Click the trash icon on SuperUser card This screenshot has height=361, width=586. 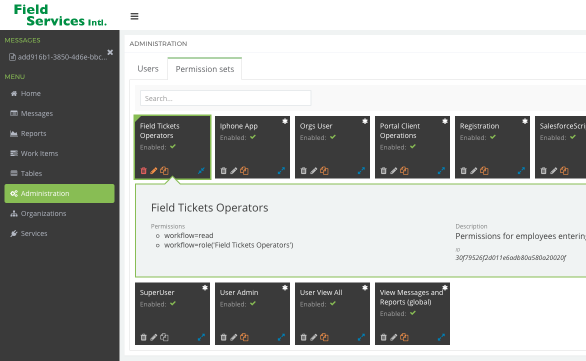click(144, 337)
